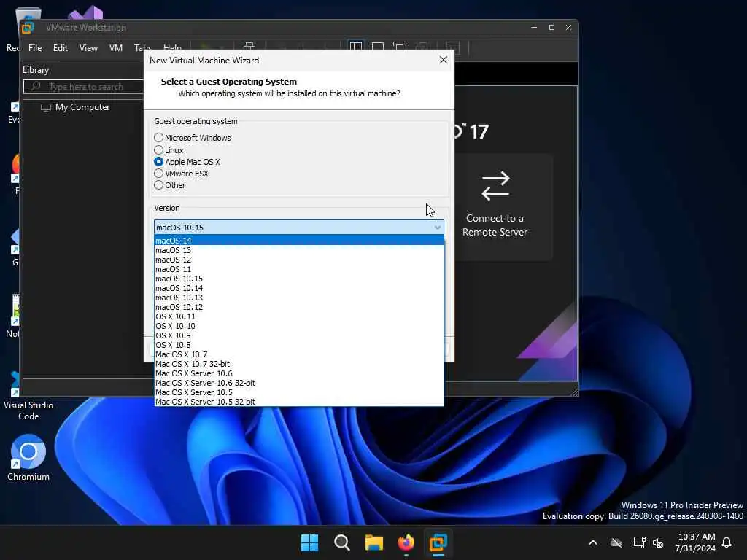
Task: Pick Mac OS X Server 10.5 32-bit
Action: tap(298, 402)
